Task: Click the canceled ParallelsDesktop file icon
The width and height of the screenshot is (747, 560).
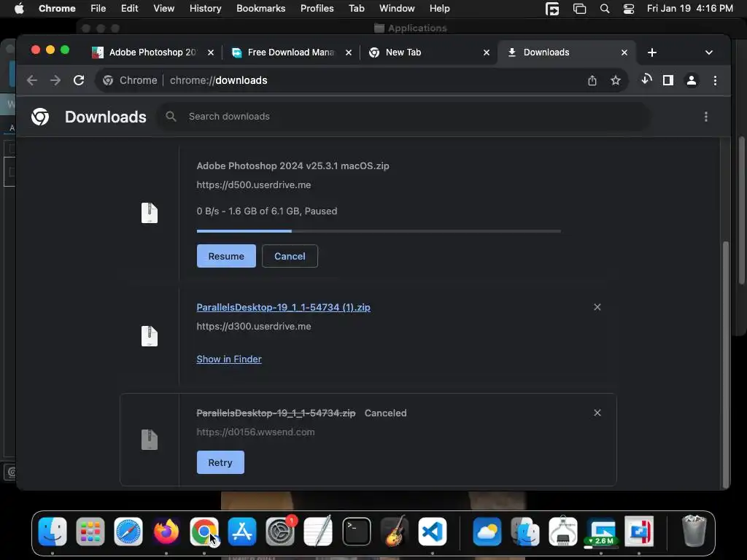Action: click(150, 440)
